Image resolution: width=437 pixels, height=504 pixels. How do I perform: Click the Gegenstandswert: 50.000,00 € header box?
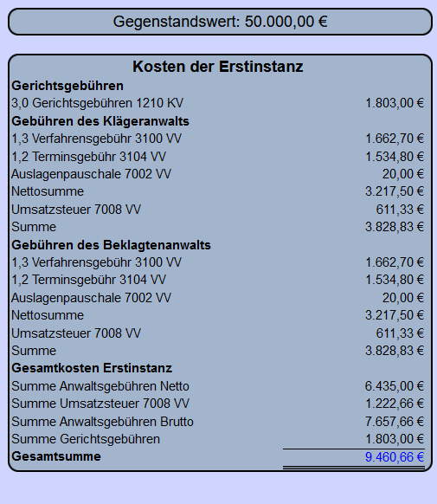tap(220, 22)
